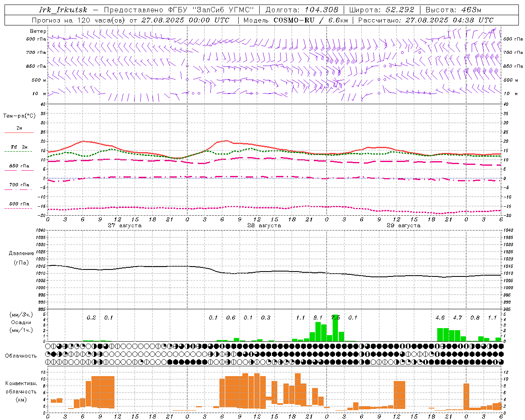Click the Облачность cloudiness label
This screenshot has width=525, height=420.
[x=21, y=356]
